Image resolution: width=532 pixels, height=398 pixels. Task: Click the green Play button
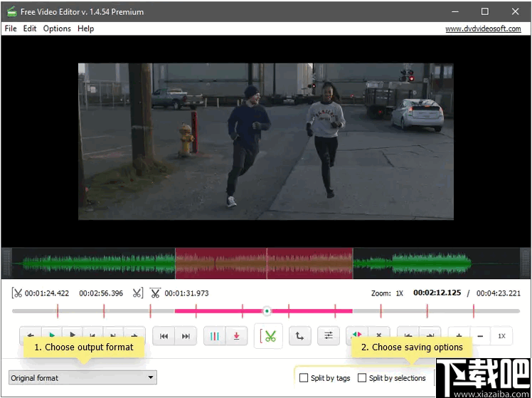click(x=52, y=335)
